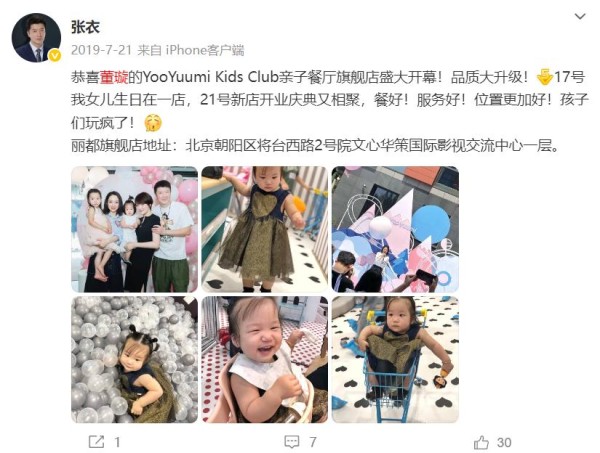600x453 pixels.
Task: Like the post with thumbs-up icon
Action: pyautogui.click(x=481, y=442)
